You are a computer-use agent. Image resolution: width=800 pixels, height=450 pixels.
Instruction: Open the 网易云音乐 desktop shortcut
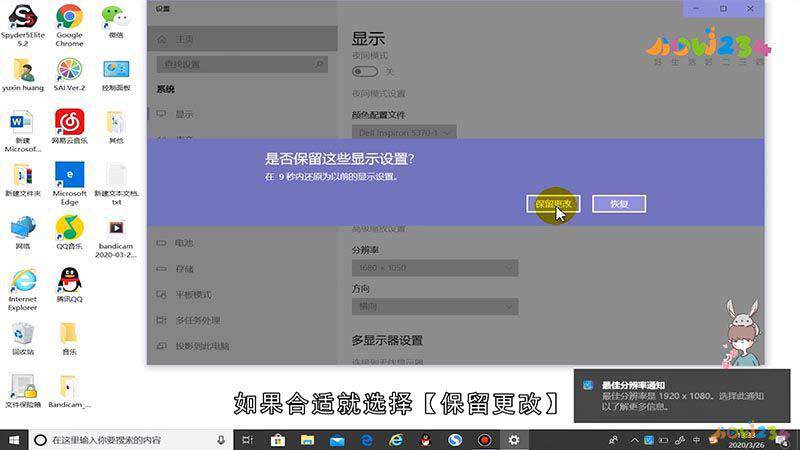click(69, 127)
